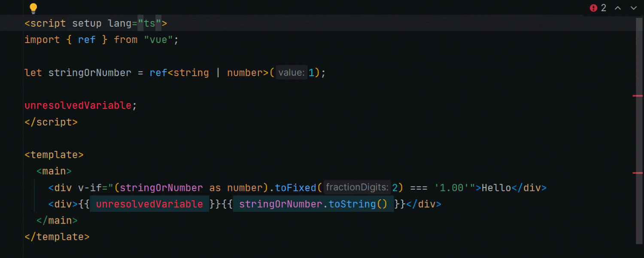The height and width of the screenshot is (258, 644).
Task: Select the highlighted unresolvedVariable in template
Action: [149, 204]
